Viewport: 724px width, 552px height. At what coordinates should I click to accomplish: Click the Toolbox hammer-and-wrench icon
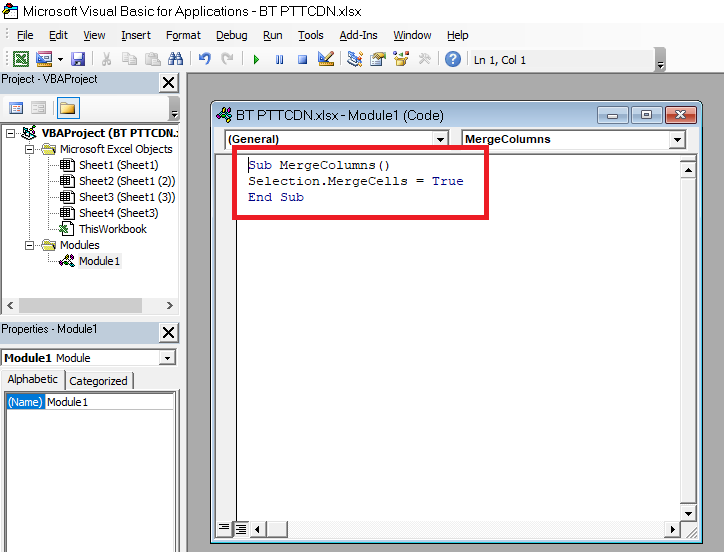coord(424,59)
